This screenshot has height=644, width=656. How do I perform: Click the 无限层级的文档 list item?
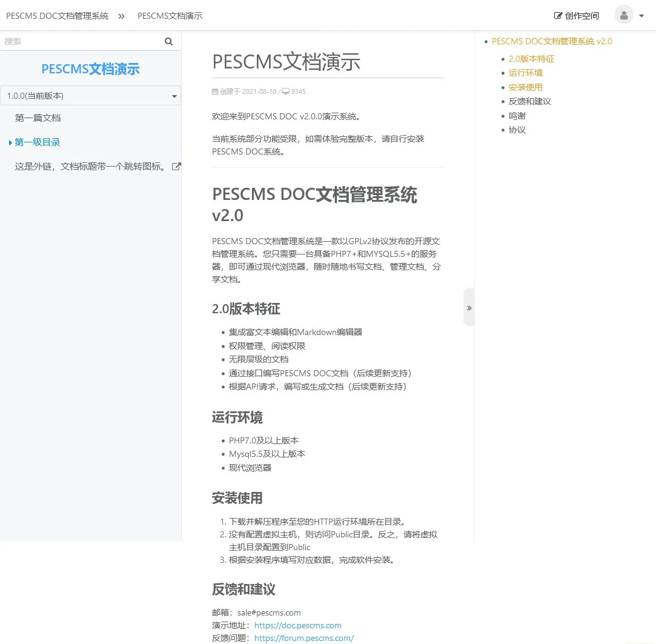[259, 359]
